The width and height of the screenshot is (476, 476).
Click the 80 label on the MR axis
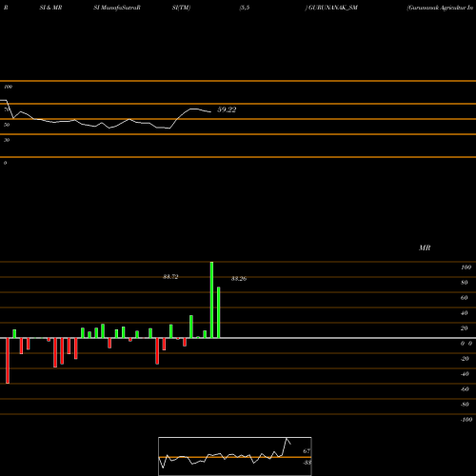pyautogui.click(x=465, y=283)
